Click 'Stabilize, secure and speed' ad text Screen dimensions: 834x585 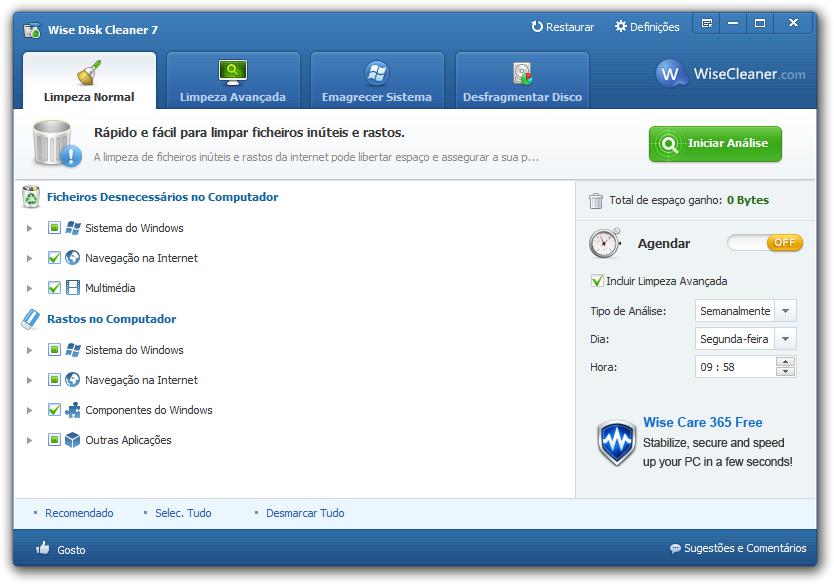click(713, 442)
